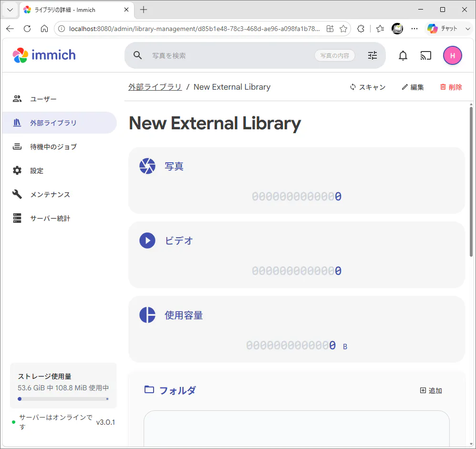This screenshot has height=449, width=476.
Task: Click the browser profile picture
Action: 397,29
